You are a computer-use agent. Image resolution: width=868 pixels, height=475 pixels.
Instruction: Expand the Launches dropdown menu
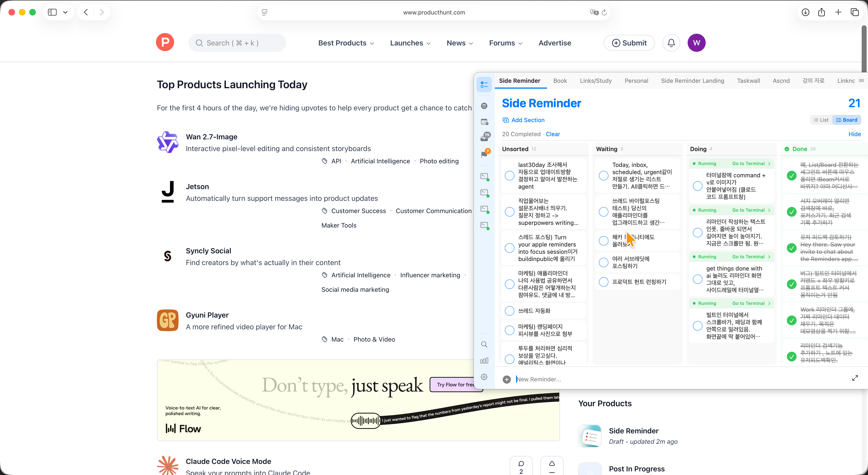[x=410, y=43]
